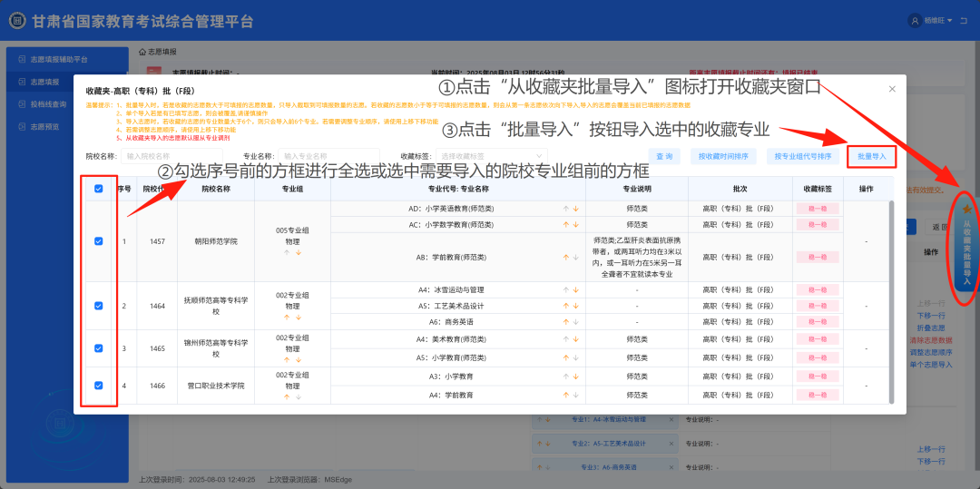
Task: Move major AC 小学数学教育 up
Action: click(566, 224)
